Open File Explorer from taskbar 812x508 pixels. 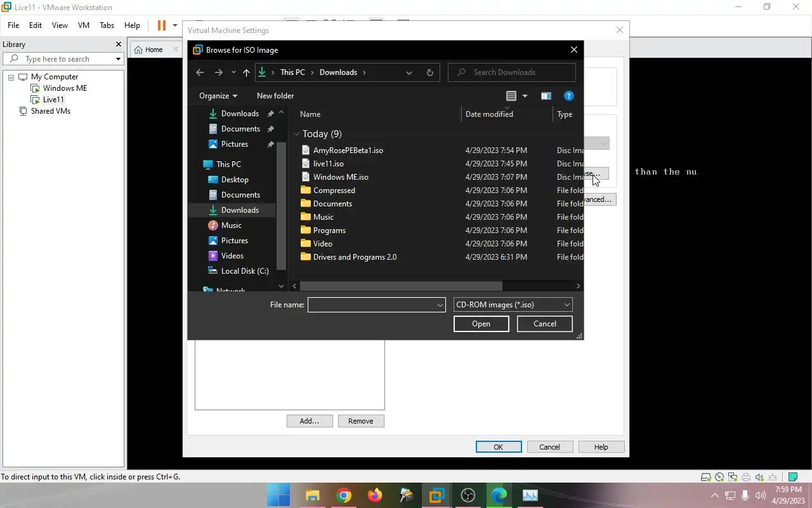[x=312, y=495]
